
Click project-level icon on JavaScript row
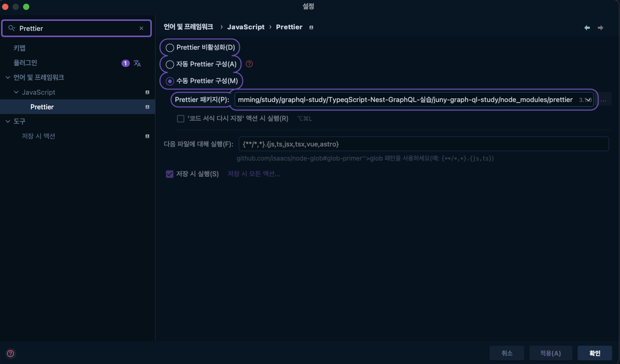pyautogui.click(x=147, y=93)
